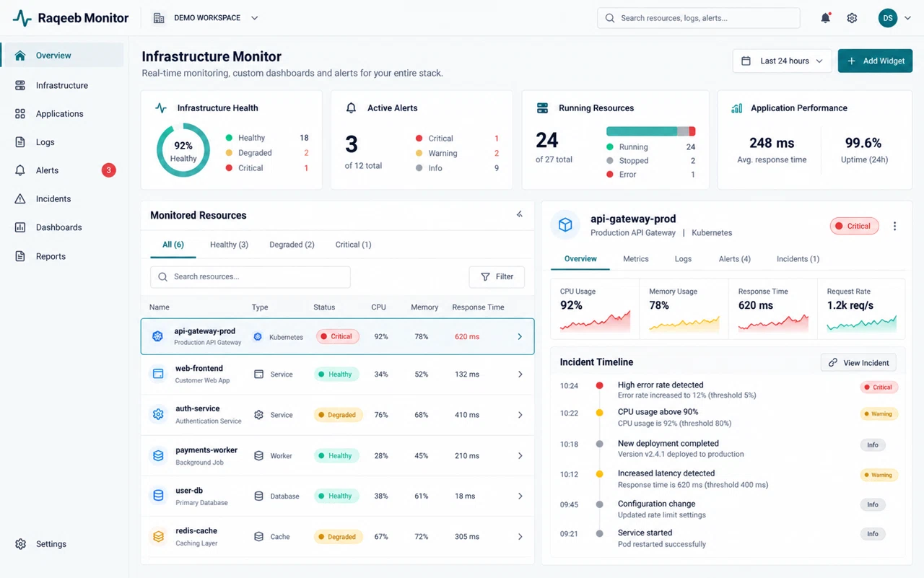Click the Dashboards sidebar chart icon
Image resolution: width=924 pixels, height=578 pixels.
tap(20, 227)
